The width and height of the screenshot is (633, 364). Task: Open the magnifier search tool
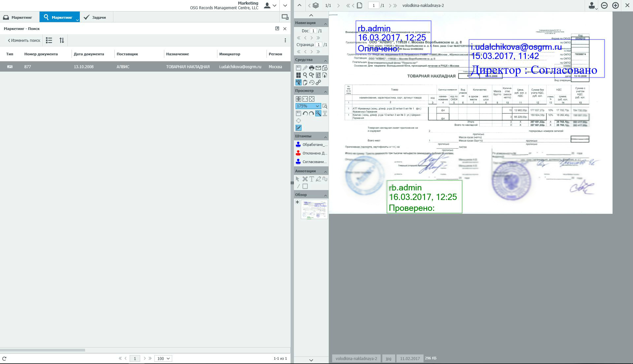(305, 75)
